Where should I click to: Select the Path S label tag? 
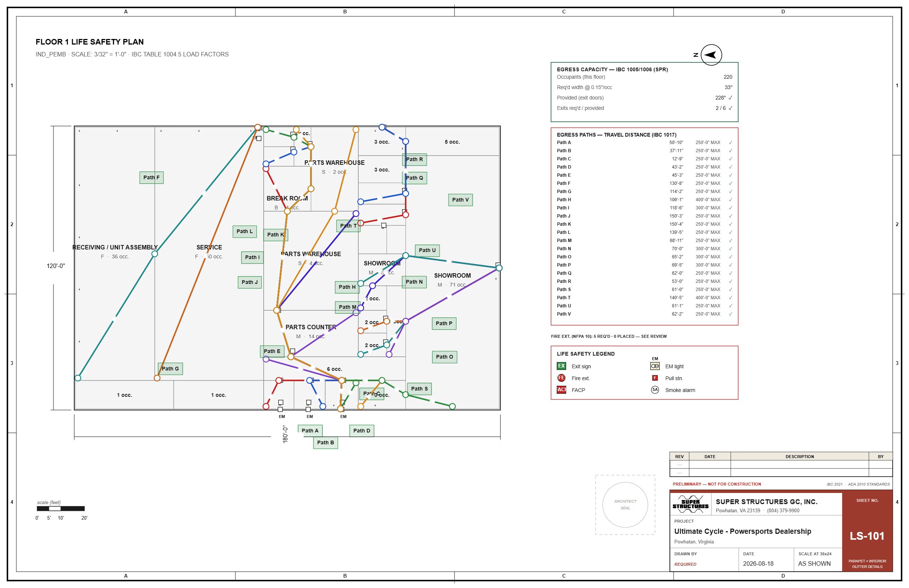(x=419, y=389)
